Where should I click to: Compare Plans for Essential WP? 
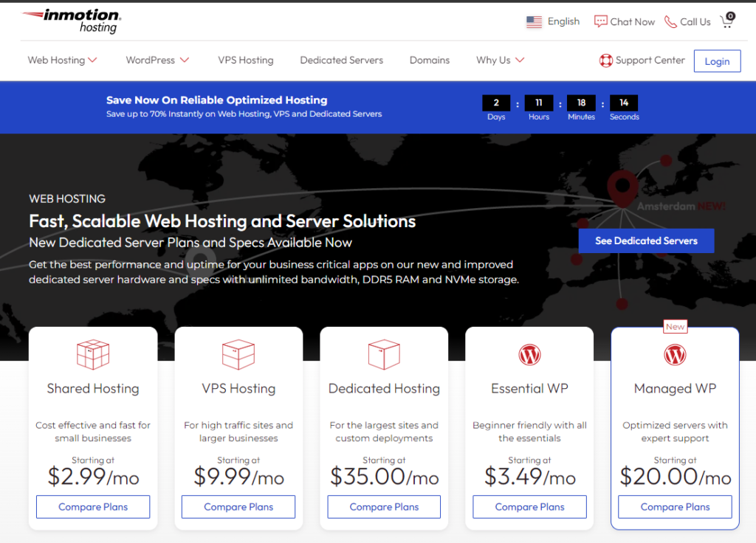point(529,507)
